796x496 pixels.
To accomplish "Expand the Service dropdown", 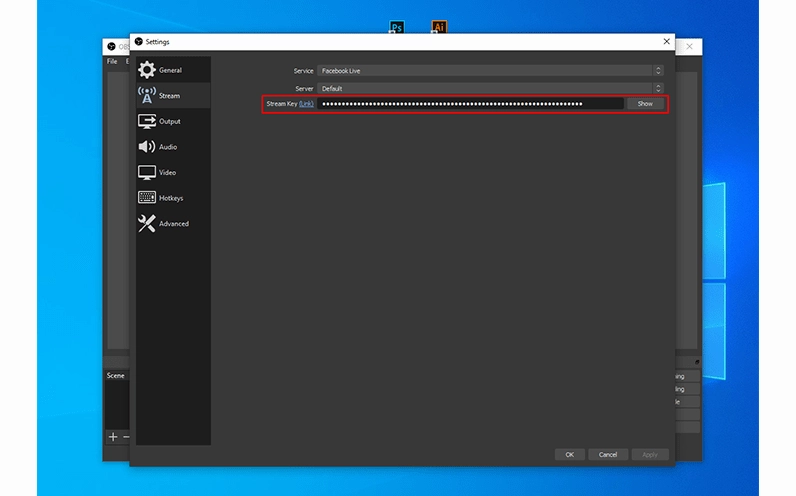I will 490,71.
